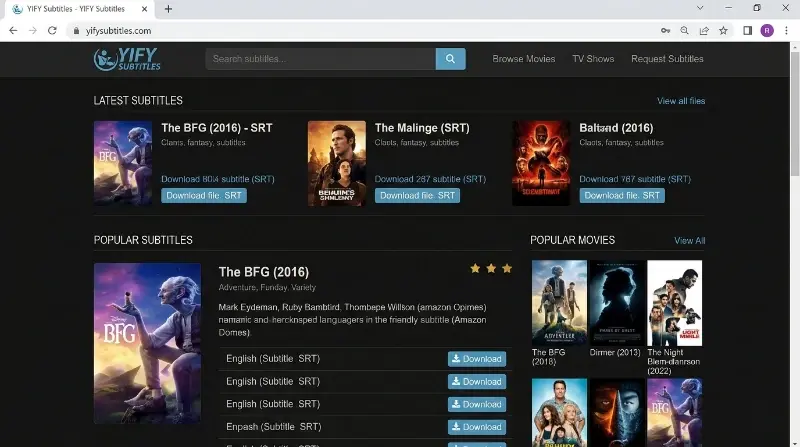Click Download file SRT under The BFG

click(204, 195)
